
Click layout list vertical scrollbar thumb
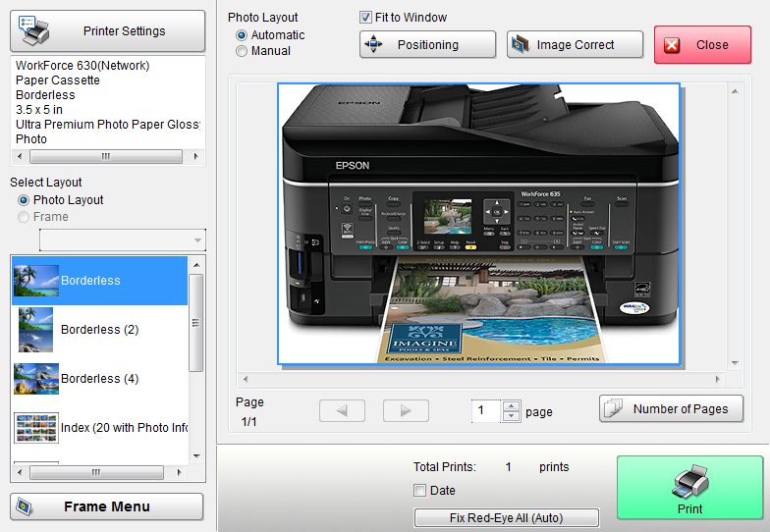point(196,323)
